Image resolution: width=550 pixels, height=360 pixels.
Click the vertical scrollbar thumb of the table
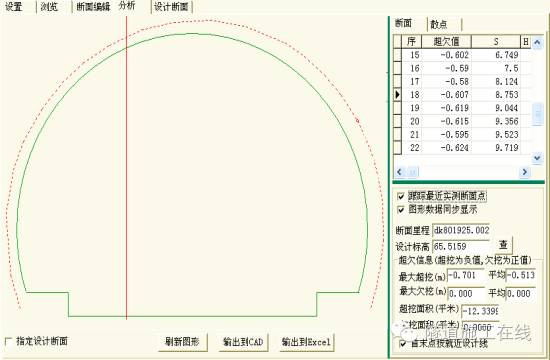[538, 114]
